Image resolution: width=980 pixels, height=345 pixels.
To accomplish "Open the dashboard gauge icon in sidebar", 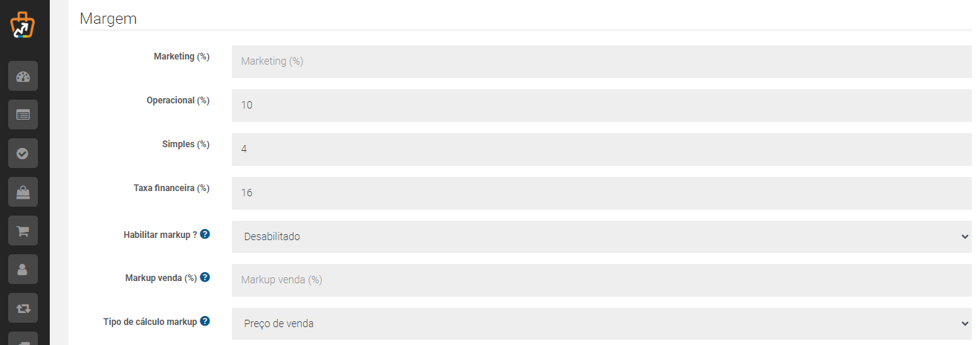I will click(23, 76).
